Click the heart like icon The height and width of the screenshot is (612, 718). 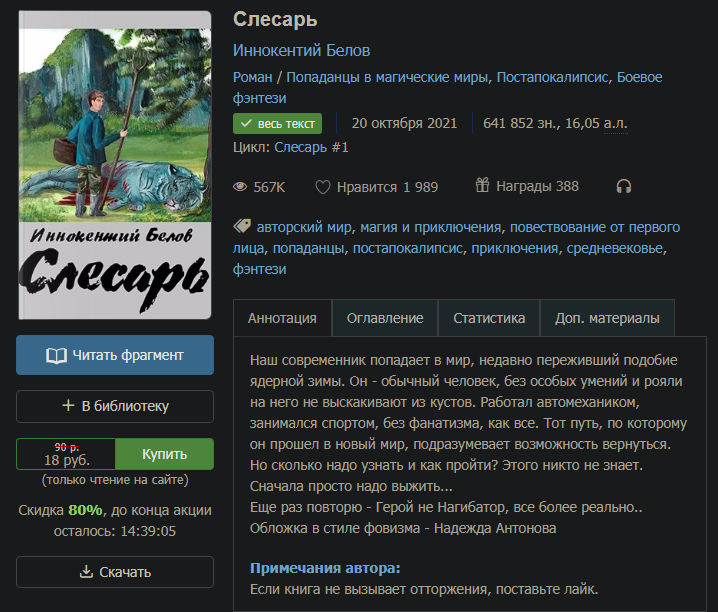point(322,187)
